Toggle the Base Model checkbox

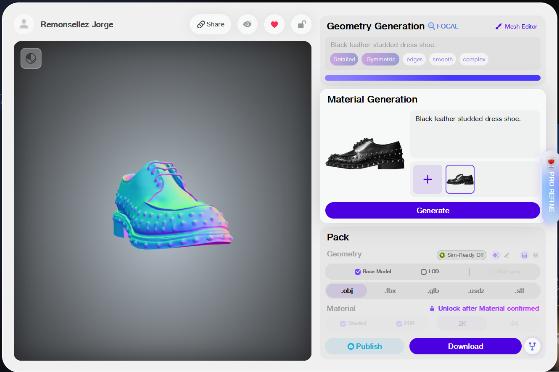click(x=358, y=272)
